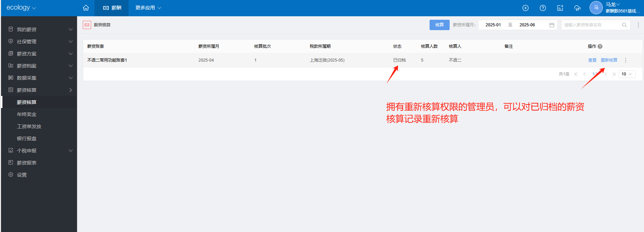
Task: Open row more actions dots
Action: (626, 60)
